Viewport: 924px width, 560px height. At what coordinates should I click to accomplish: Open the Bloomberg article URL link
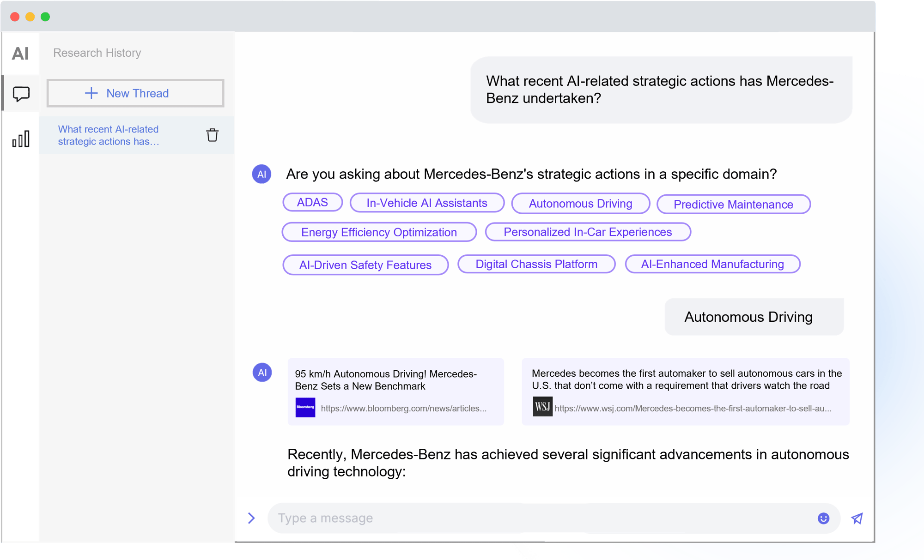pyautogui.click(x=403, y=408)
